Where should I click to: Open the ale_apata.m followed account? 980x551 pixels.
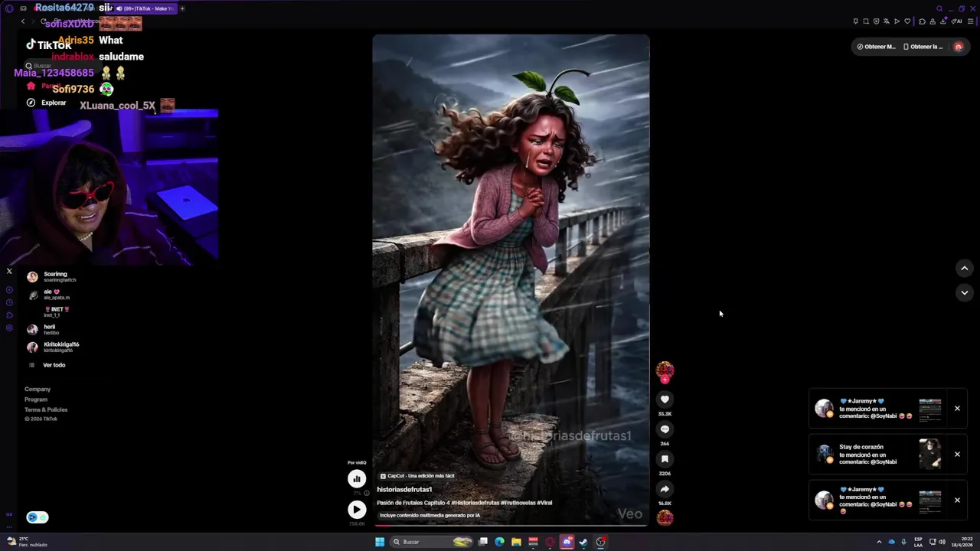click(49, 295)
